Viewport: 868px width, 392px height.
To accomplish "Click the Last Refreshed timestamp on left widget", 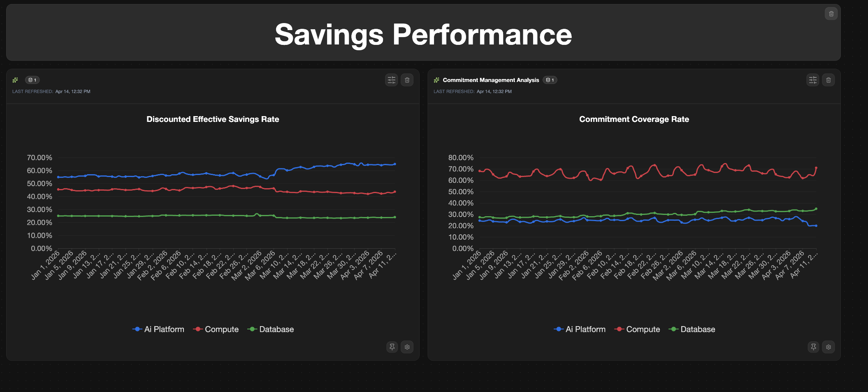I will [51, 91].
